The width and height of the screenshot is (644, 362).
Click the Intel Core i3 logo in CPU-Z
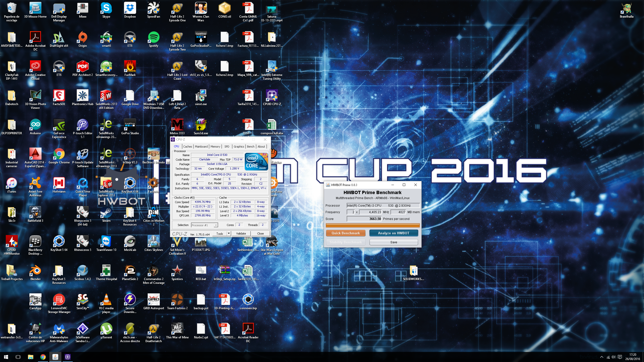[x=256, y=162]
